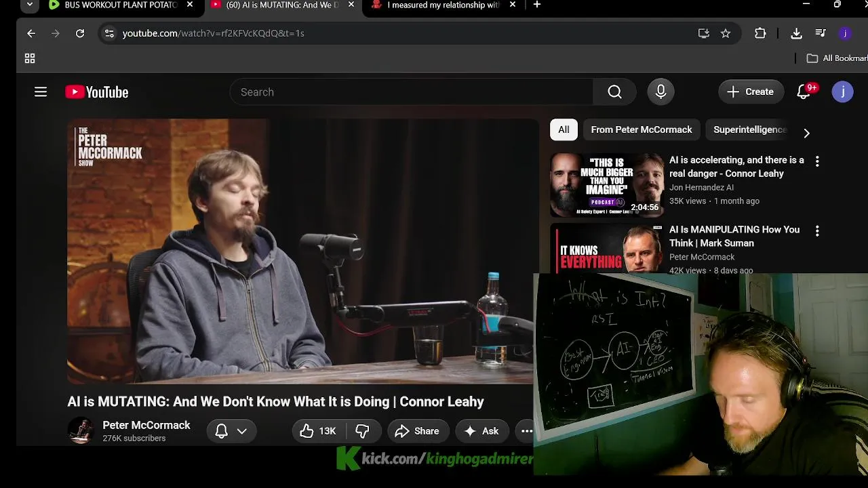Open YouTube notifications bell
Image resolution: width=868 pixels, height=488 pixels.
coord(804,92)
